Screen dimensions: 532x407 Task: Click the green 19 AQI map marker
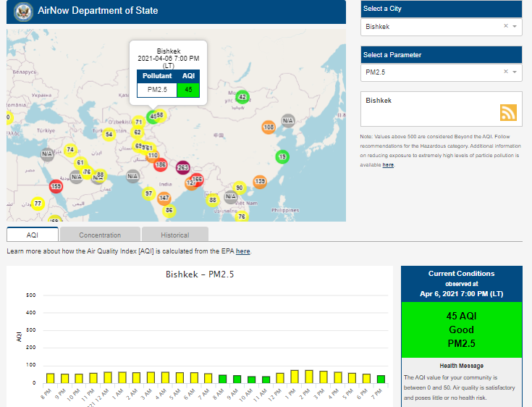[x=282, y=156]
